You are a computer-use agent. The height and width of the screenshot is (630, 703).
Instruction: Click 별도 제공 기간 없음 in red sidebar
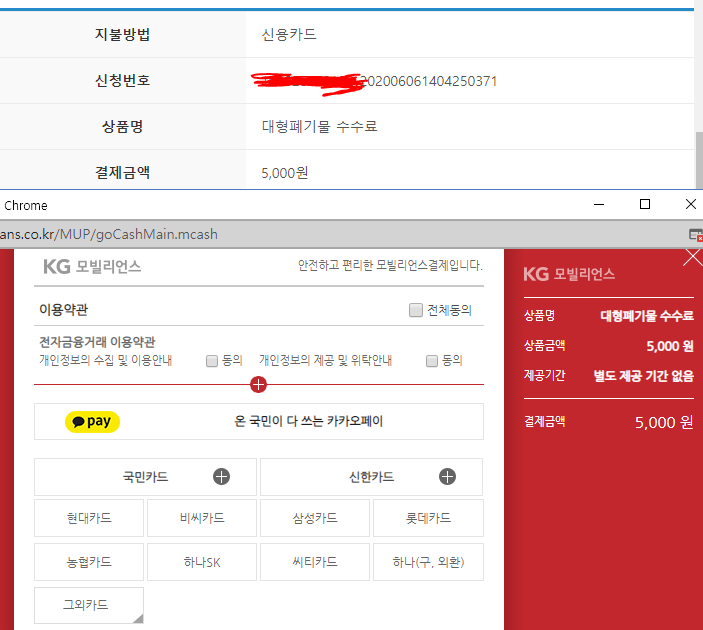click(x=643, y=376)
